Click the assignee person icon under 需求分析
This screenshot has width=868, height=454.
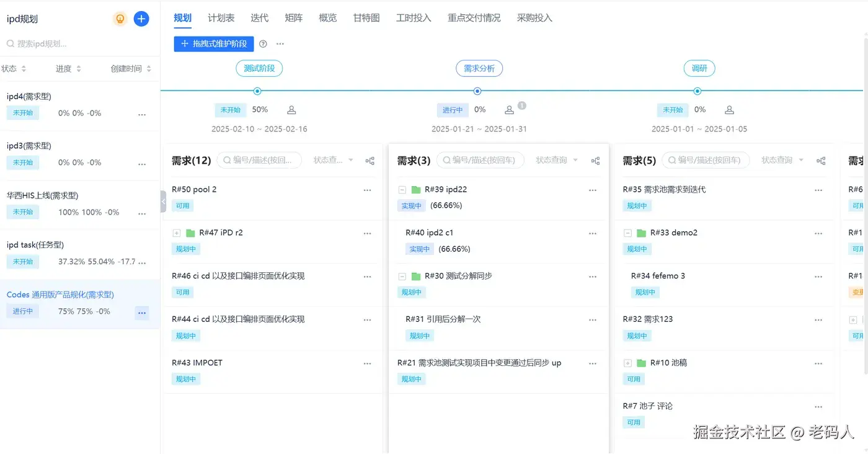tap(510, 110)
